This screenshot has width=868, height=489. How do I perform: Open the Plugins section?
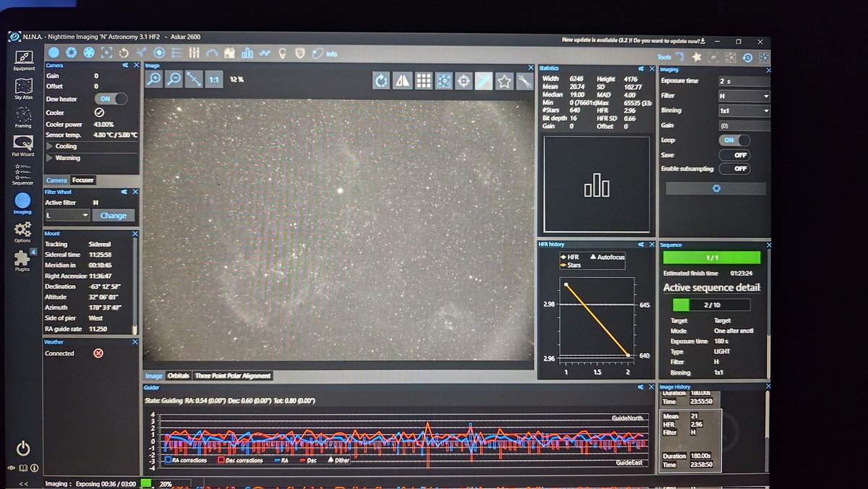click(x=22, y=260)
